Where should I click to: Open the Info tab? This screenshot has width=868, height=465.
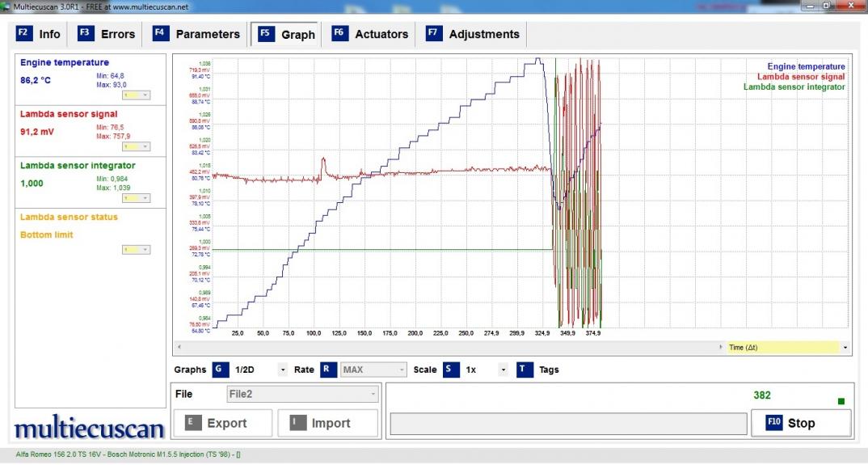39,34
